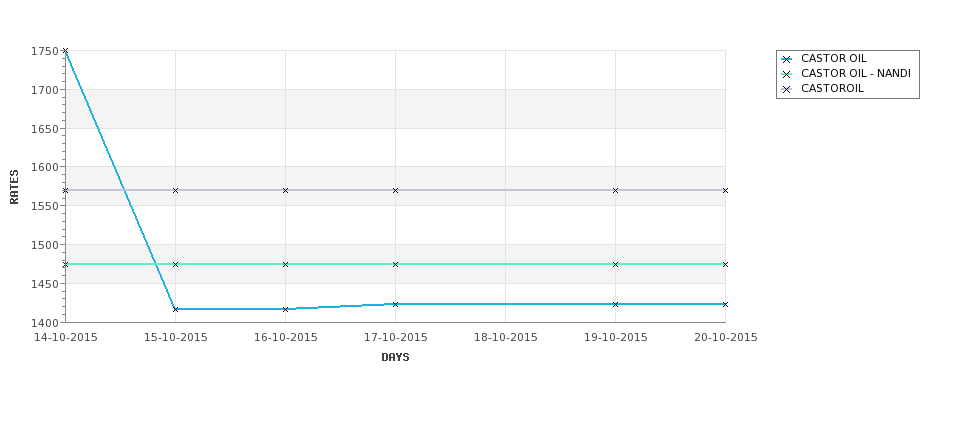Click the CASTOROIL legend label
The width and height of the screenshot is (975, 429).
833,88
